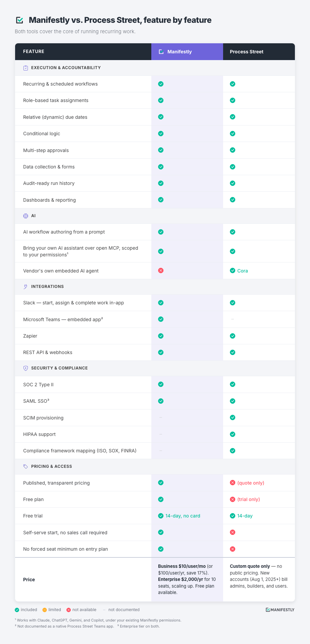Click the green included legend icon

(x=17, y=610)
